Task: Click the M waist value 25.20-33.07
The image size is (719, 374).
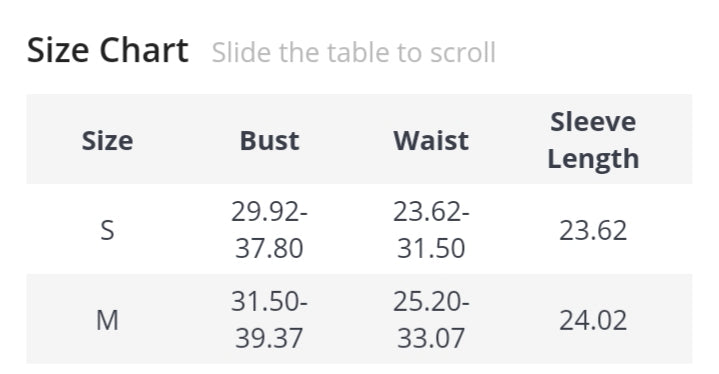Action: (431, 320)
